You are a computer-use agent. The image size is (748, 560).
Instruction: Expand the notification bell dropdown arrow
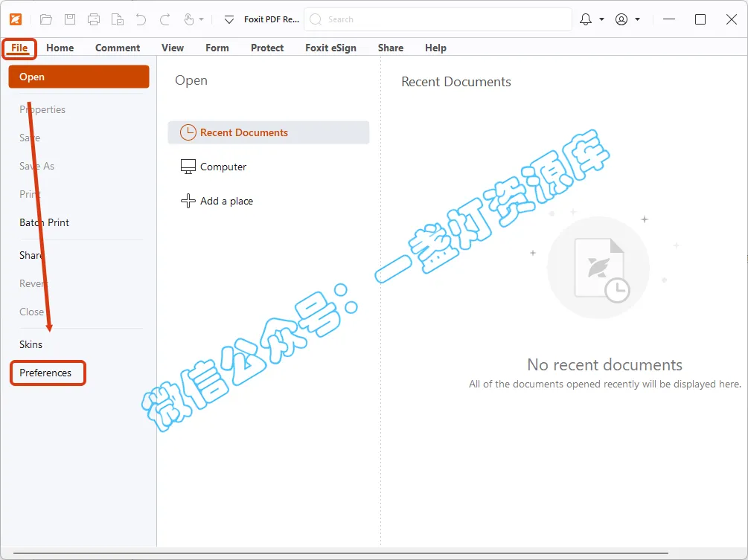coord(601,19)
